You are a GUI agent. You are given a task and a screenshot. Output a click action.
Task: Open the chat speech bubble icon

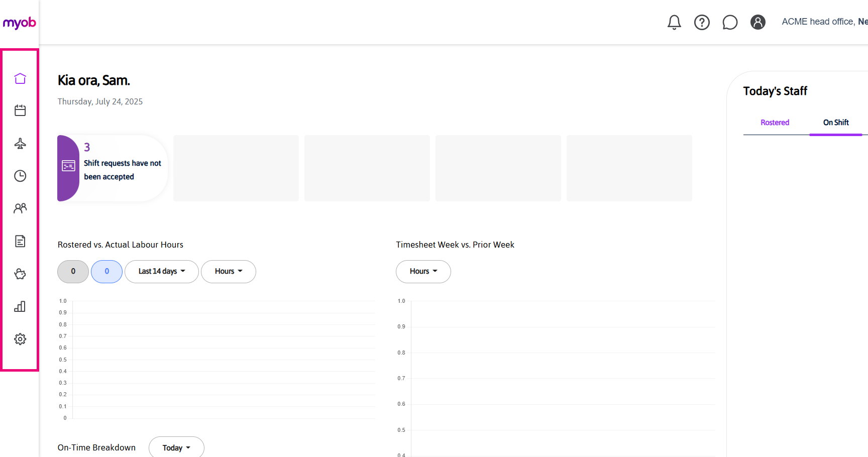tap(730, 22)
